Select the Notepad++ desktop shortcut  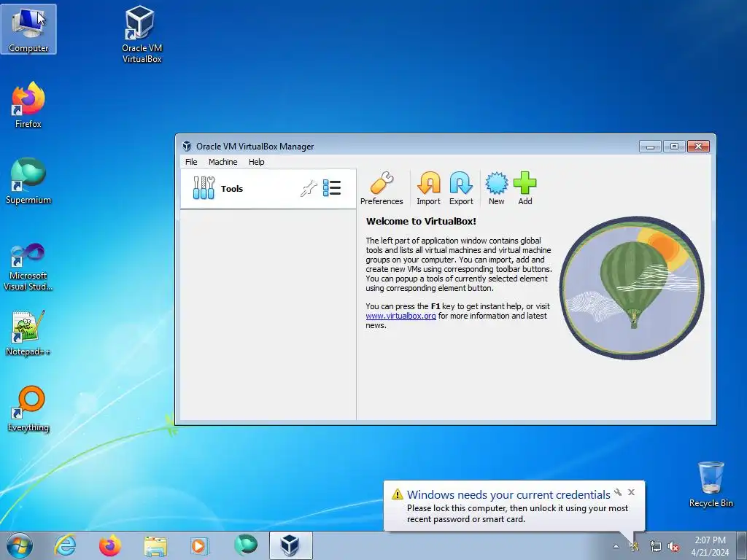point(28,332)
